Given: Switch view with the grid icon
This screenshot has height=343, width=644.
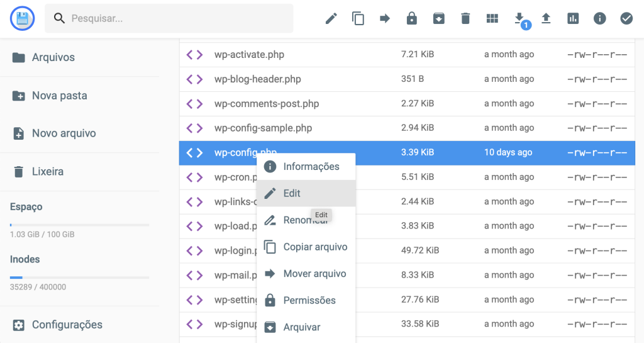Looking at the screenshot, I should [x=492, y=18].
